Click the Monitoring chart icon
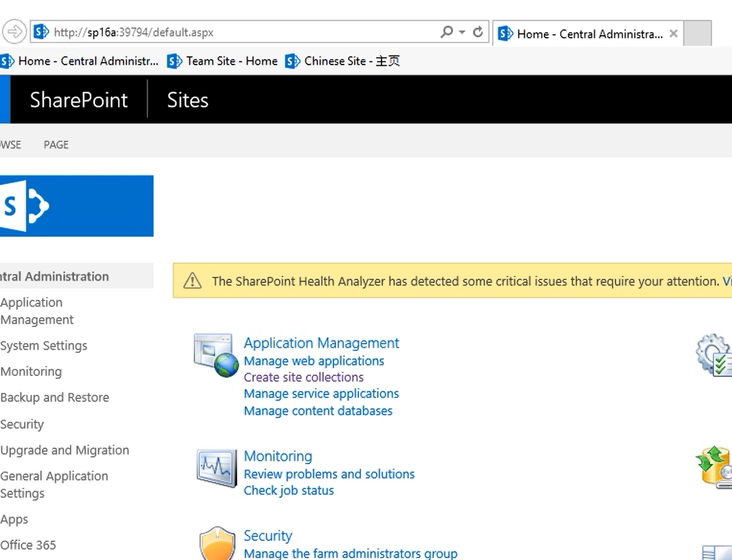Viewport: 732px width, 560px height. coord(217,468)
